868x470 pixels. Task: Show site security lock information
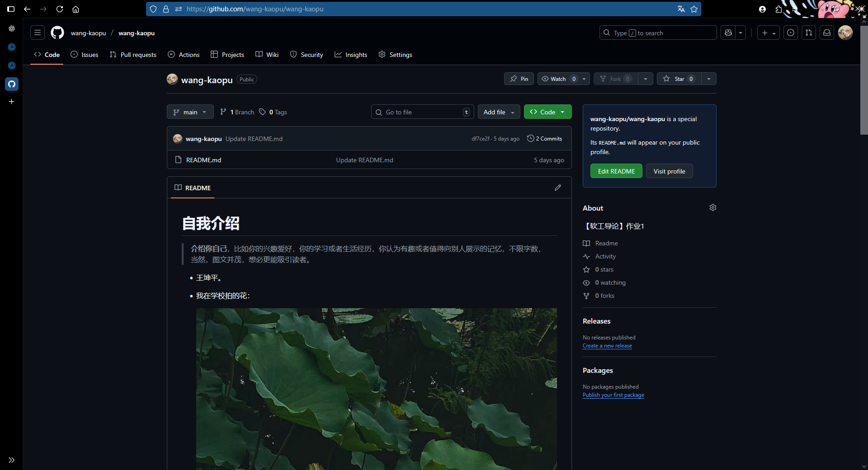click(166, 9)
